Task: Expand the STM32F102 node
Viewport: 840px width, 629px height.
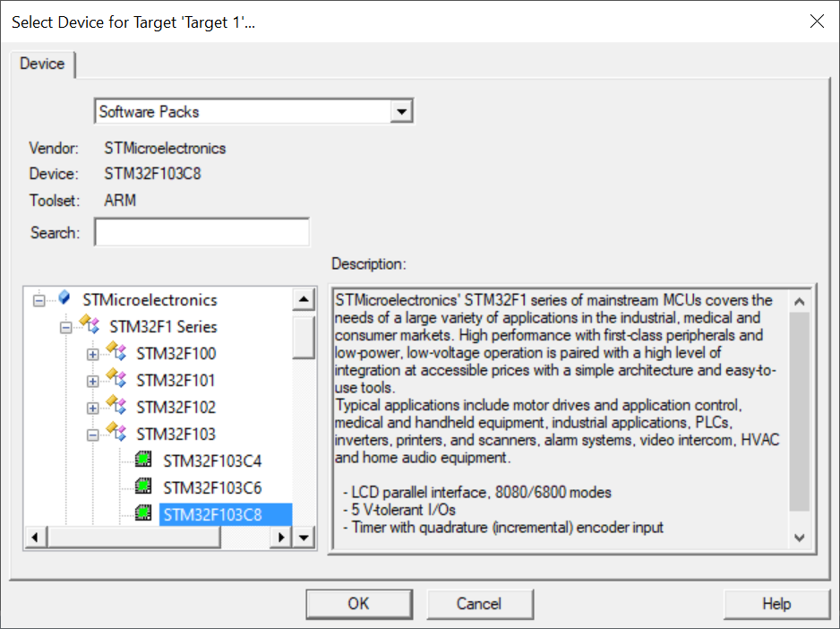Action: 92,408
